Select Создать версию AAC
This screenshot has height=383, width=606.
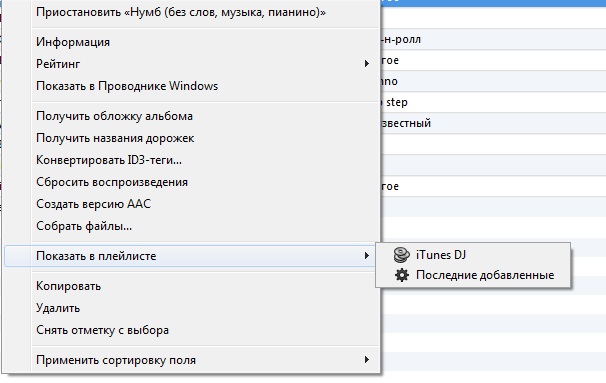(94, 204)
